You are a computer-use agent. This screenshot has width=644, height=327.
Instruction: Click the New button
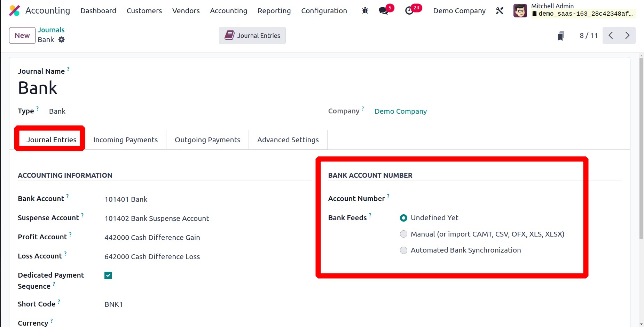pyautogui.click(x=22, y=35)
